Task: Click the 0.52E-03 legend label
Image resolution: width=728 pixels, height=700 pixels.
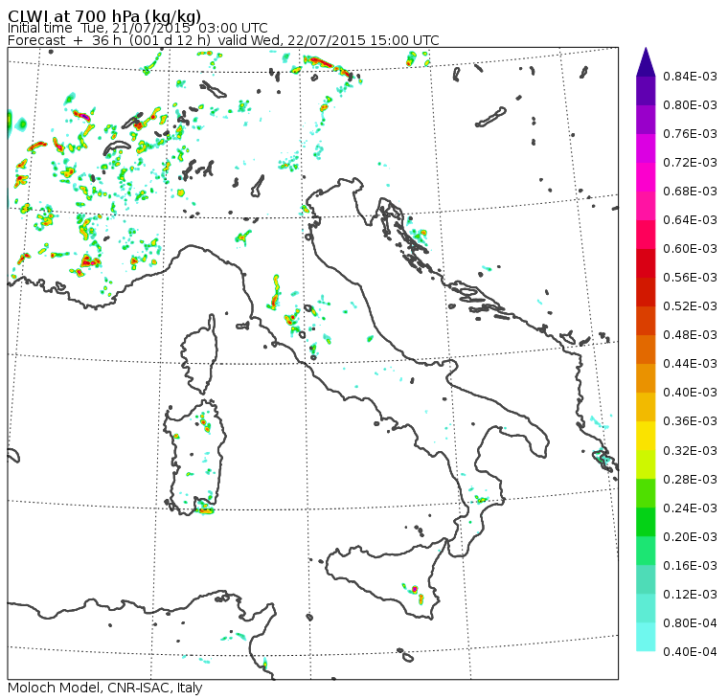Action: pyautogui.click(x=690, y=306)
